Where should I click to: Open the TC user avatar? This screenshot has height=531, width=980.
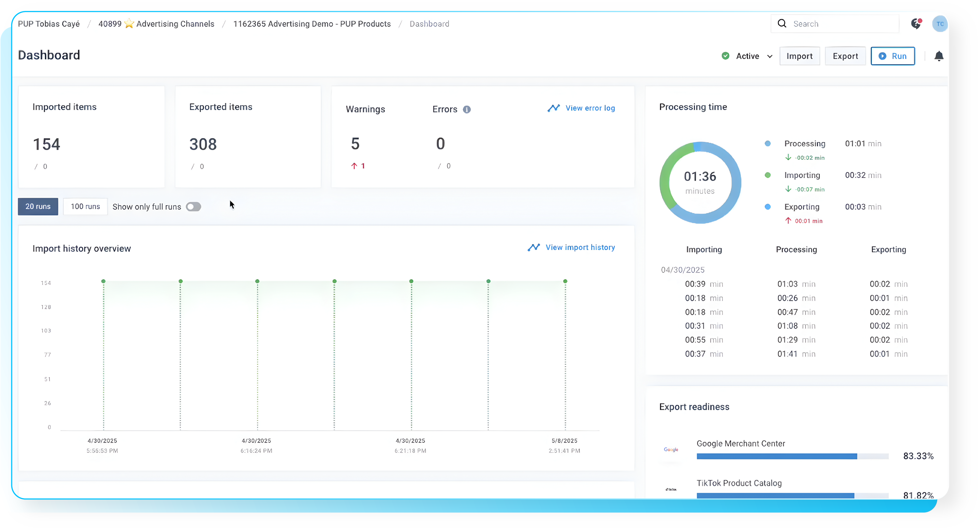tap(940, 24)
